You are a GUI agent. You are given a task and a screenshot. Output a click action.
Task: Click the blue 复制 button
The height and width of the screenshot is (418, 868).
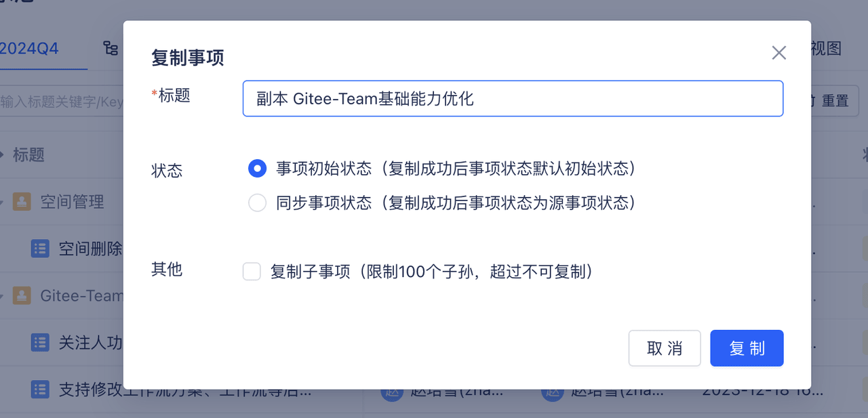pos(747,348)
